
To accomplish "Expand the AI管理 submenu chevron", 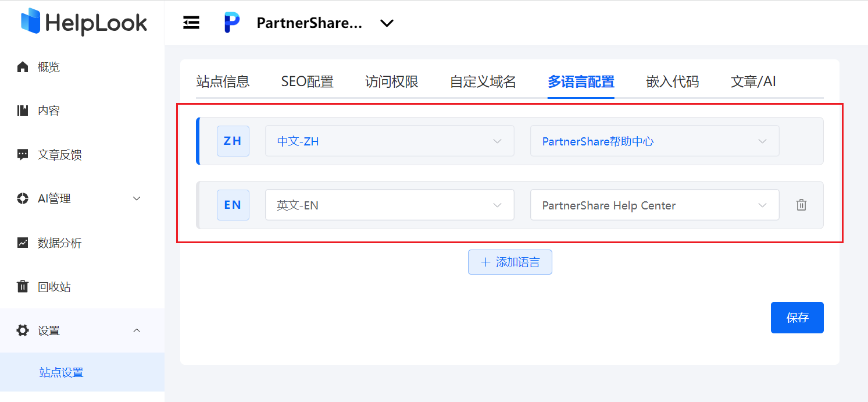I will coord(137,198).
